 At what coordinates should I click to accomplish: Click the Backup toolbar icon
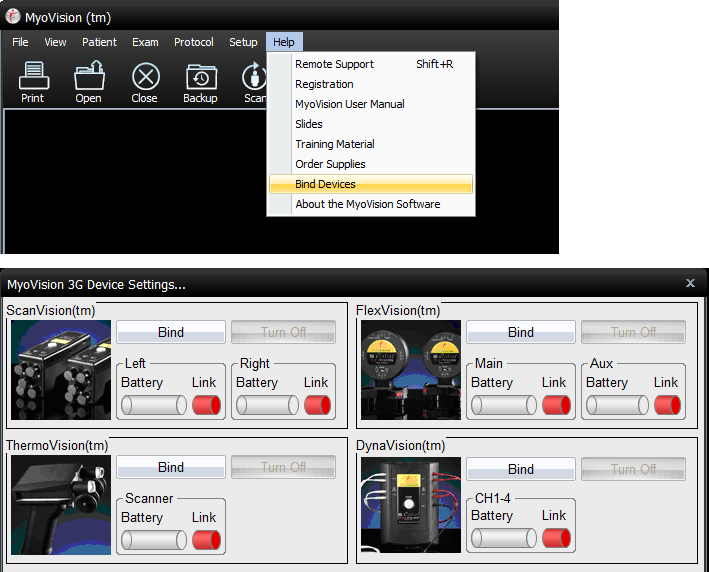tap(201, 82)
